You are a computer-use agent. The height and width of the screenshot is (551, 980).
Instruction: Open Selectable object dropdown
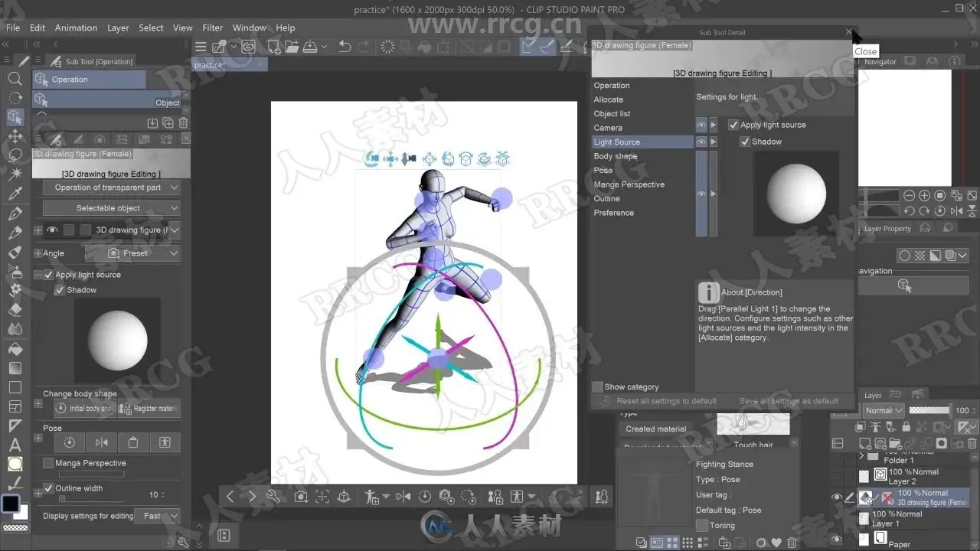pyautogui.click(x=112, y=208)
